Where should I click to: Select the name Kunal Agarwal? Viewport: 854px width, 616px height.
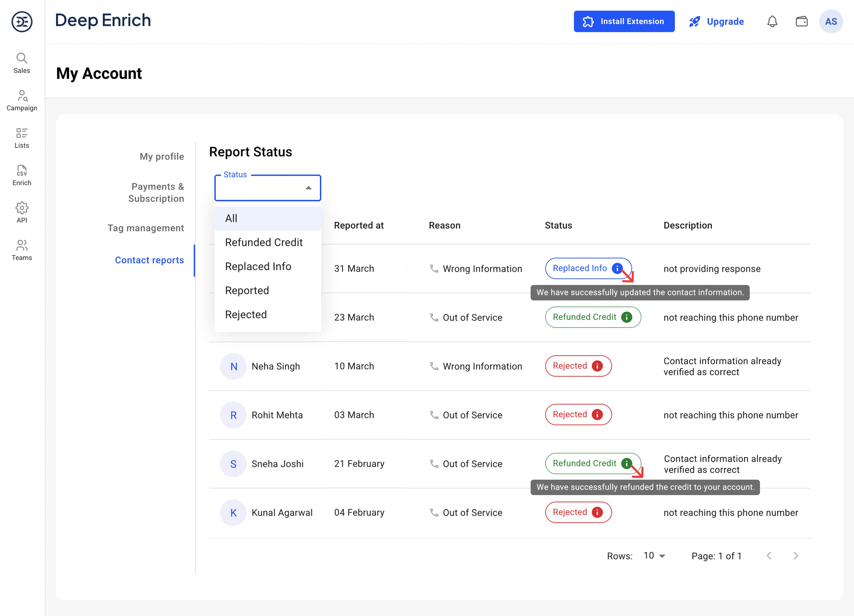coord(282,513)
